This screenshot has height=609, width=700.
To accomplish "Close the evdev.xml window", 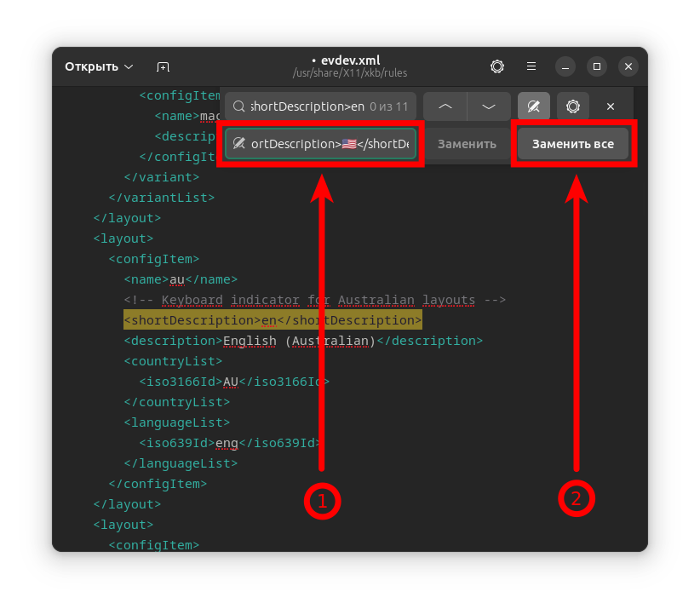I will (x=628, y=66).
